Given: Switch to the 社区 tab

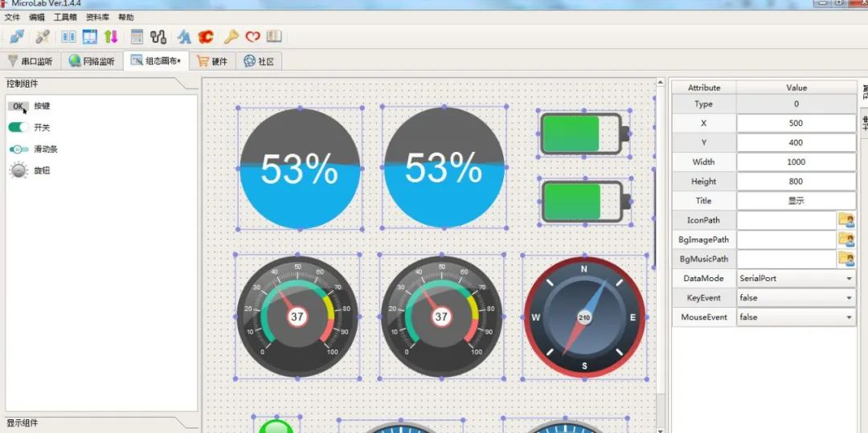Looking at the screenshot, I should [x=259, y=61].
